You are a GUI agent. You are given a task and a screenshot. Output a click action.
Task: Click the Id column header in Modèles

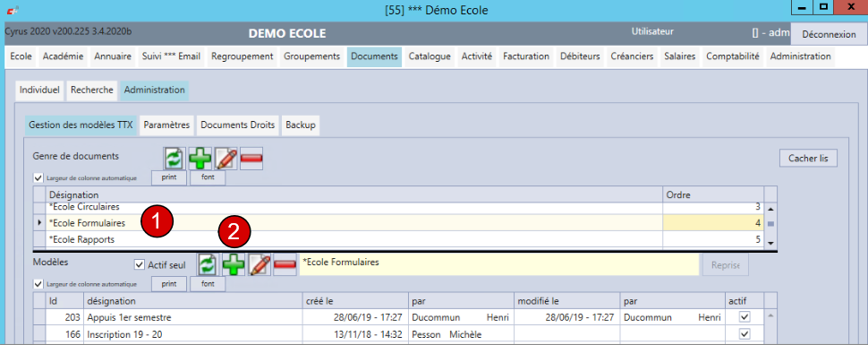coord(64,301)
